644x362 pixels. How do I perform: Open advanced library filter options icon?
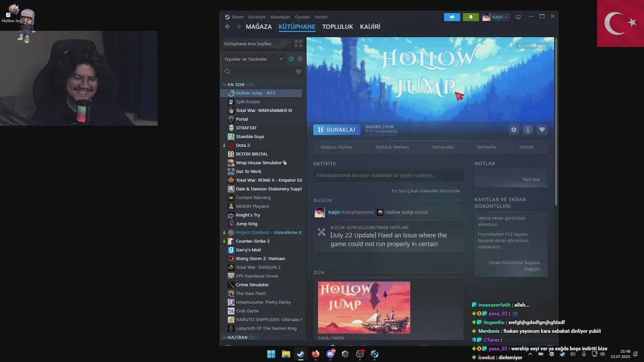(298, 72)
